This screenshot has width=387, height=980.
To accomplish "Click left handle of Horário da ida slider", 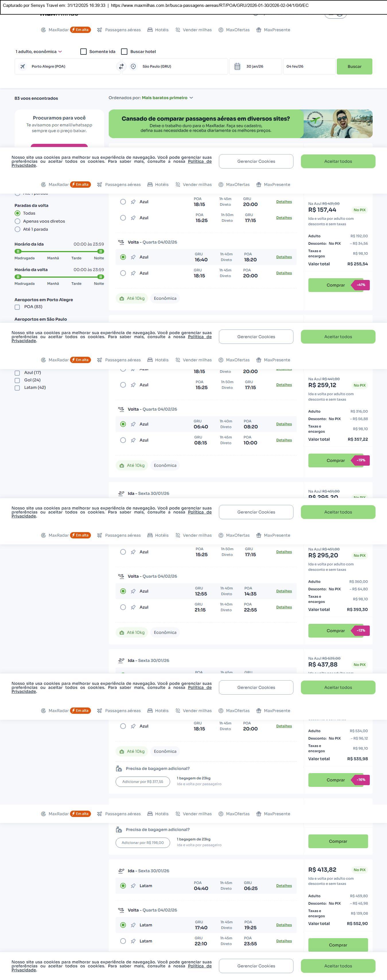I will pos(18,252).
